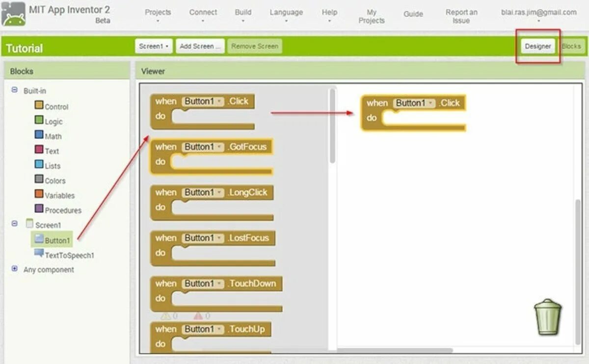The image size is (589, 364).
Task: Open the Connect menu
Action: (203, 15)
